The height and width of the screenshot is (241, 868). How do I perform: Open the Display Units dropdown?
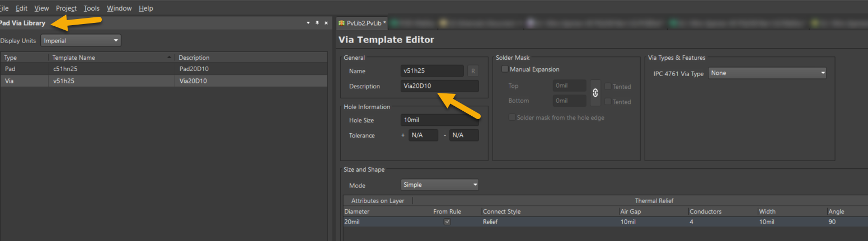[81, 41]
